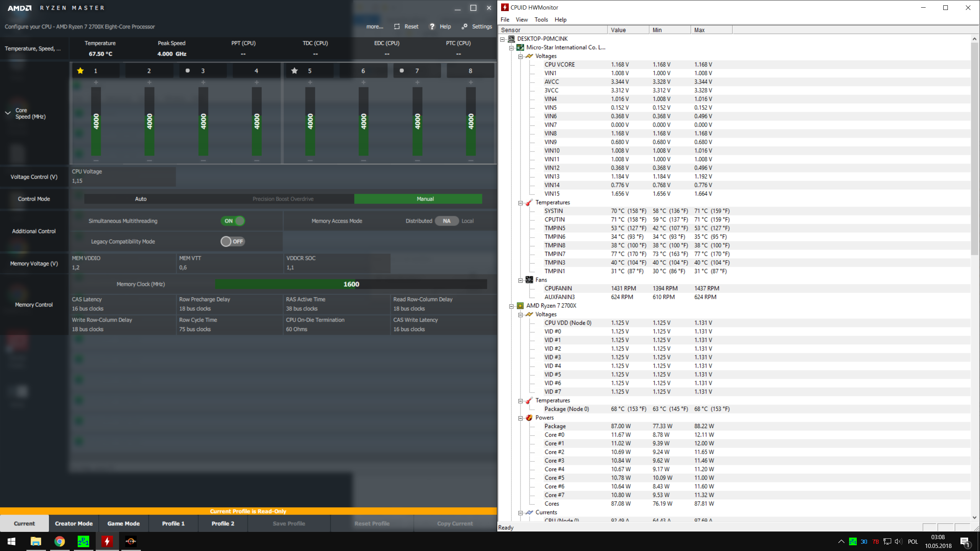Open the notification center icon
This screenshot has height=551, width=980.
point(965,541)
